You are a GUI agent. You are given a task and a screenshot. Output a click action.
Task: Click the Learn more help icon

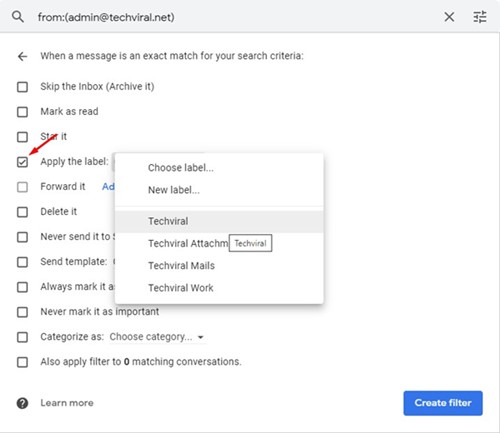coord(22,403)
